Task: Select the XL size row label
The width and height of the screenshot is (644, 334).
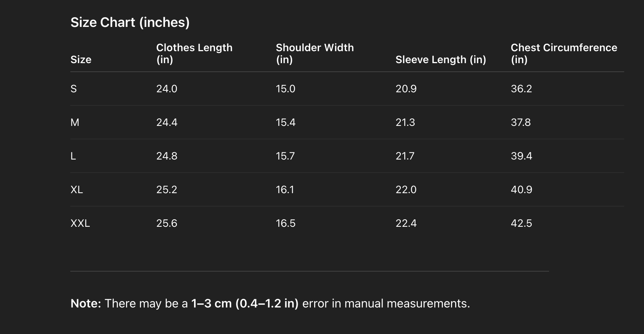Action: [77, 190]
